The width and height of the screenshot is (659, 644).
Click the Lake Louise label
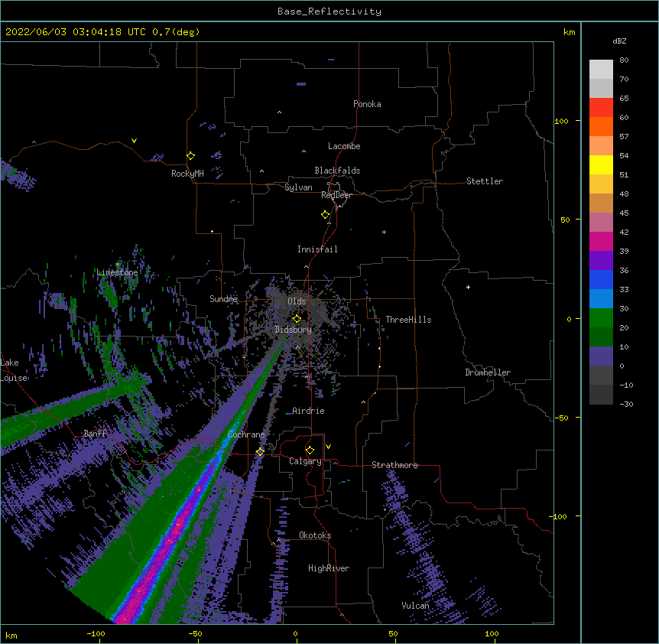pyautogui.click(x=14, y=370)
